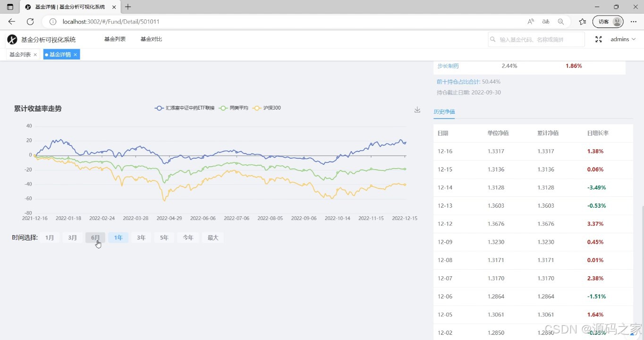Select the 最大 time range
This screenshot has height=340, width=644.
[213, 238]
